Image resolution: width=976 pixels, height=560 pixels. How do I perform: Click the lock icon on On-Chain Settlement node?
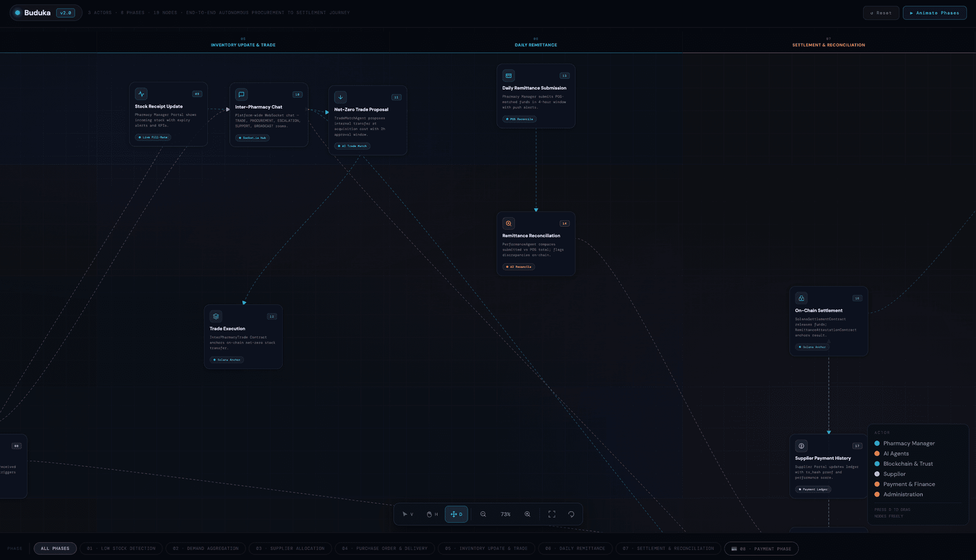tap(801, 298)
